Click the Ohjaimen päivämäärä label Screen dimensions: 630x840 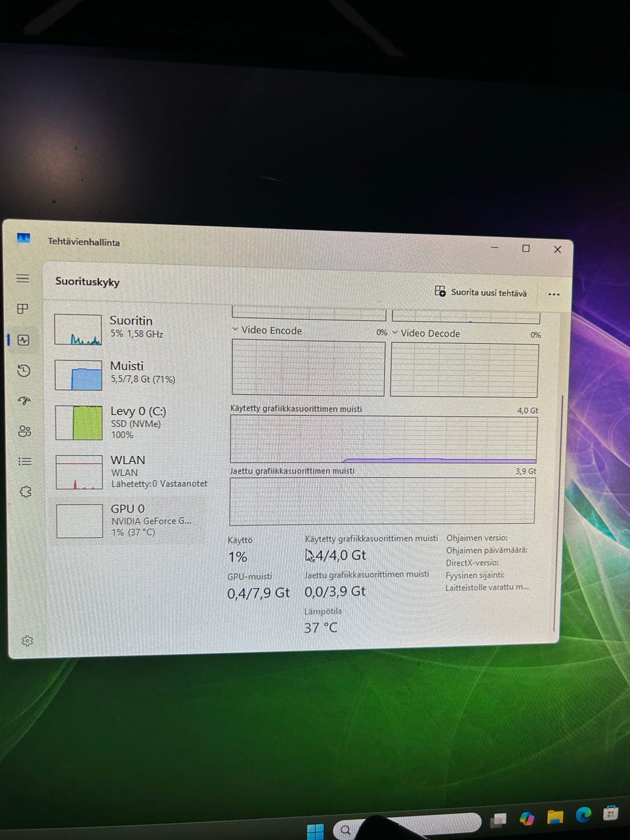click(487, 550)
